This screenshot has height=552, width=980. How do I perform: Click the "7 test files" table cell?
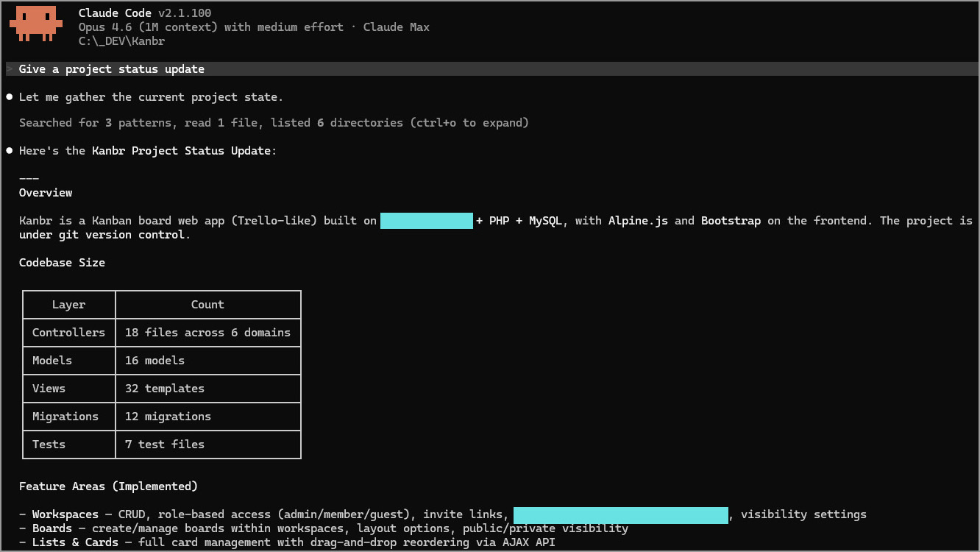tap(165, 445)
